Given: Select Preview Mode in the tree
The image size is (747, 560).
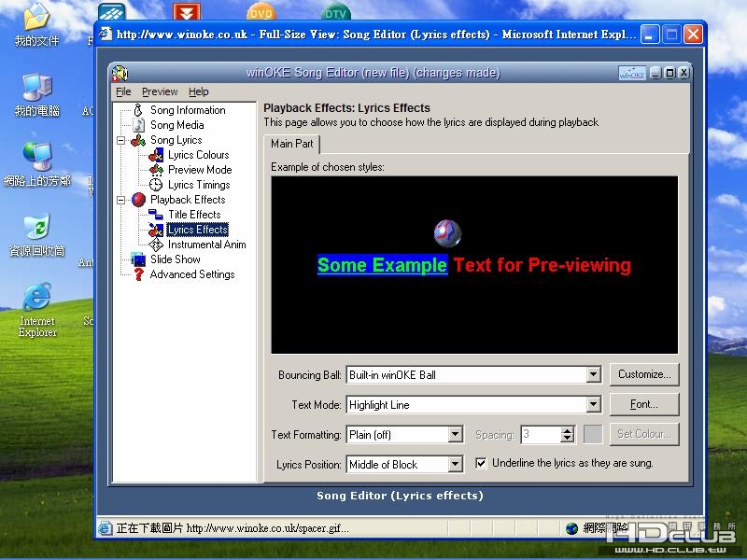Looking at the screenshot, I should point(200,170).
